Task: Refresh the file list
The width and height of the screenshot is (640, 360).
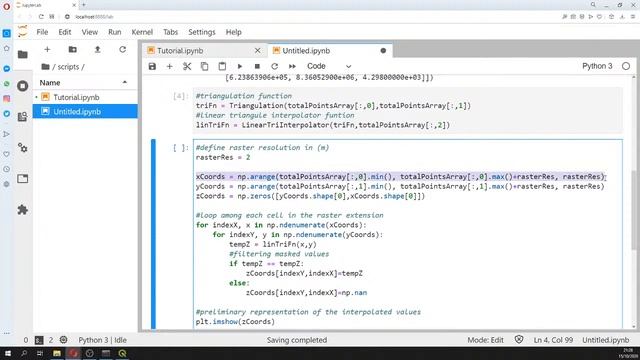Action: (x=122, y=49)
